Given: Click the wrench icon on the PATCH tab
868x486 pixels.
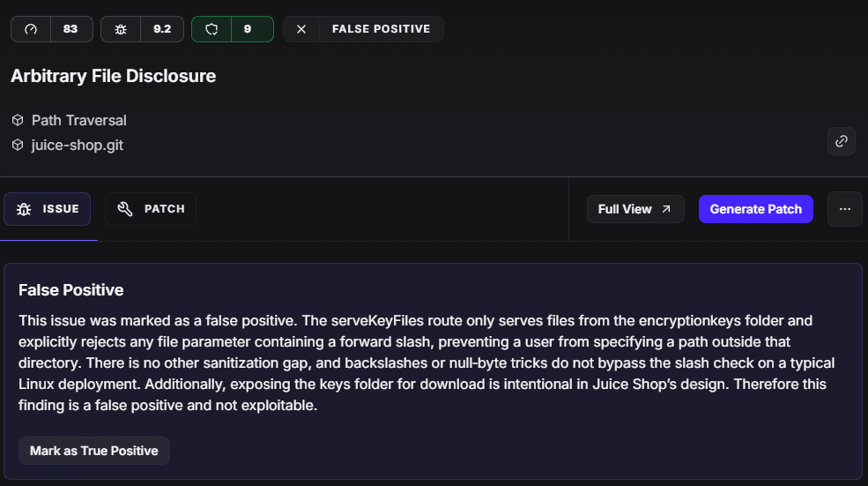Looking at the screenshot, I should [125, 209].
